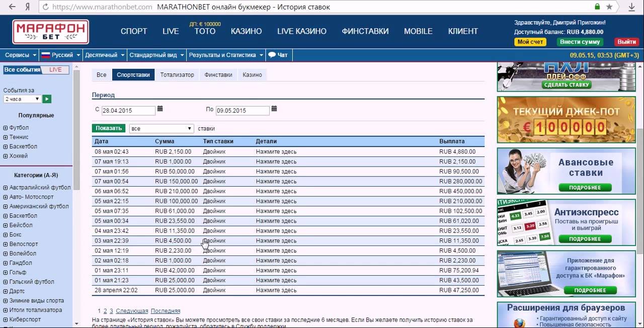Open the ФИНСТАВКИ menu item
The image size is (644, 328).
tap(365, 31)
